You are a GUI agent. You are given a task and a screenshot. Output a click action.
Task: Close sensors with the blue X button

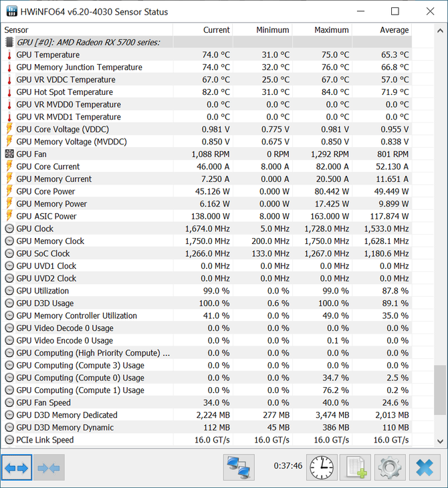pos(425,467)
